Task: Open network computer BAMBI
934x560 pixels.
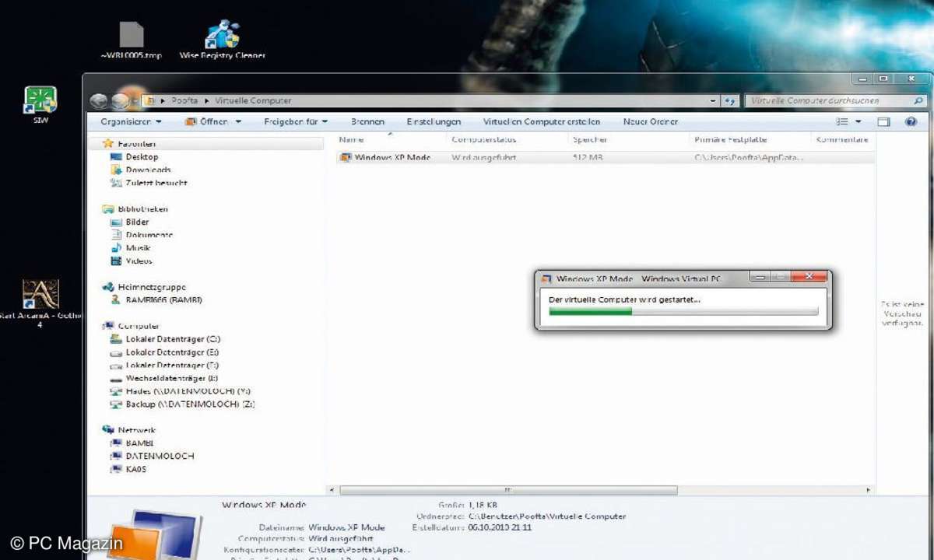Action: tap(132, 443)
